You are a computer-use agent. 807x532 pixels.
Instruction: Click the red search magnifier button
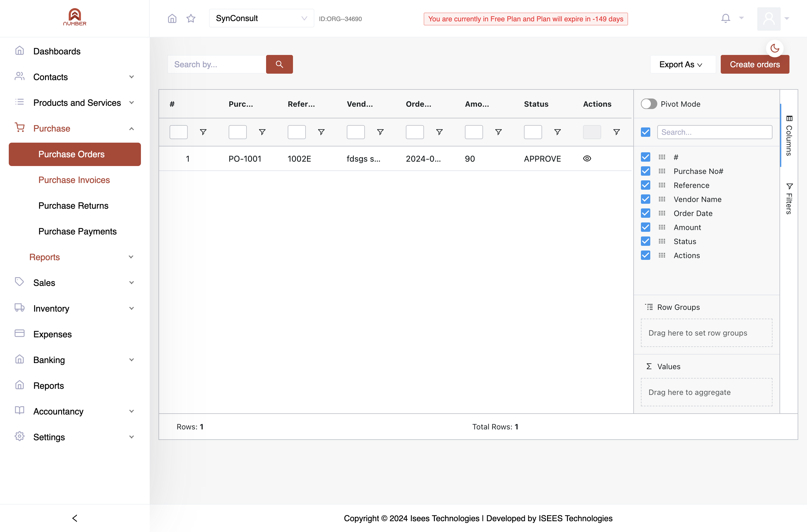click(279, 64)
